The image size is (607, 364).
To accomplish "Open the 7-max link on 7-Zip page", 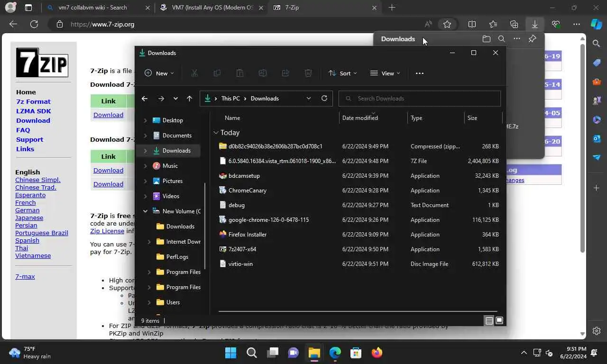I will (25, 276).
